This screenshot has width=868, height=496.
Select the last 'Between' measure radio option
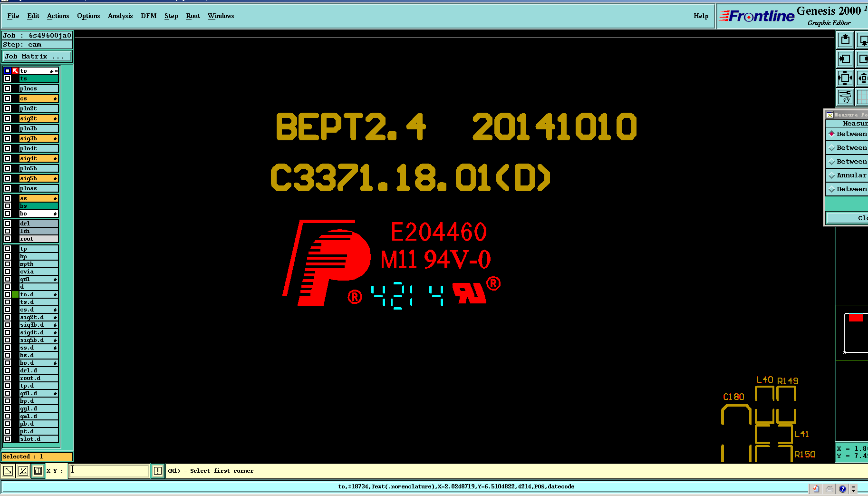click(832, 189)
